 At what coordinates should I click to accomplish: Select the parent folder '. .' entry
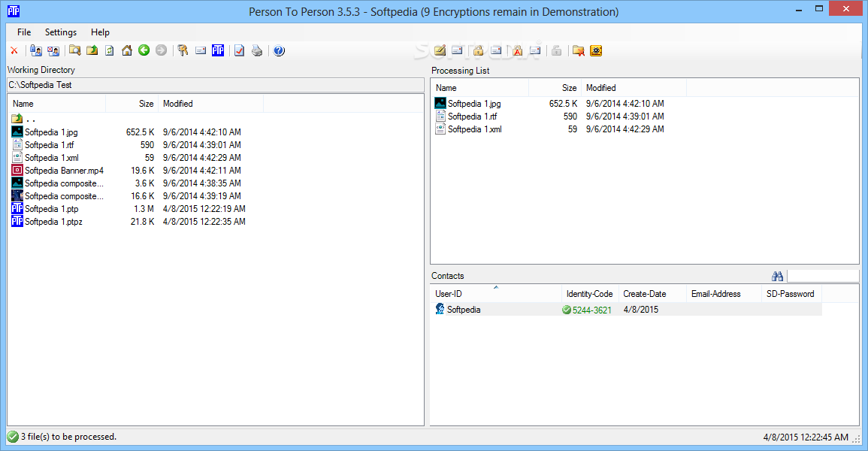click(24, 119)
